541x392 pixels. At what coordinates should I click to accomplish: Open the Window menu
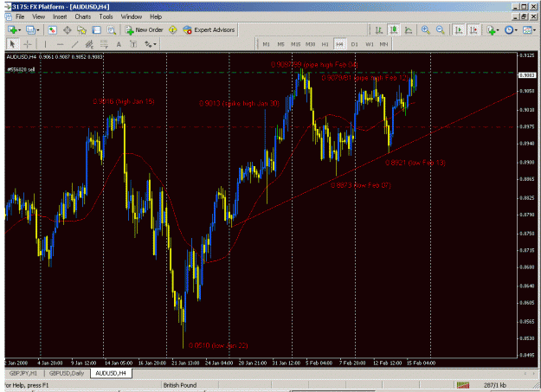[131, 16]
